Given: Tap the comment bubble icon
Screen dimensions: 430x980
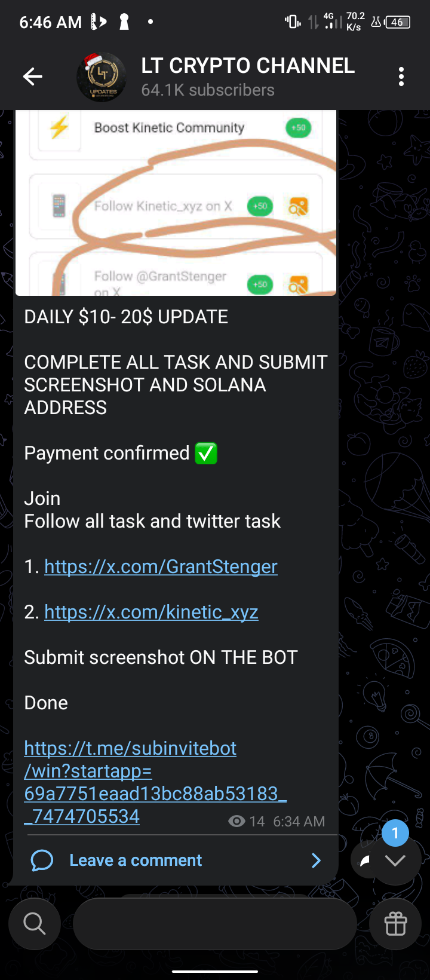Looking at the screenshot, I should 42,860.
